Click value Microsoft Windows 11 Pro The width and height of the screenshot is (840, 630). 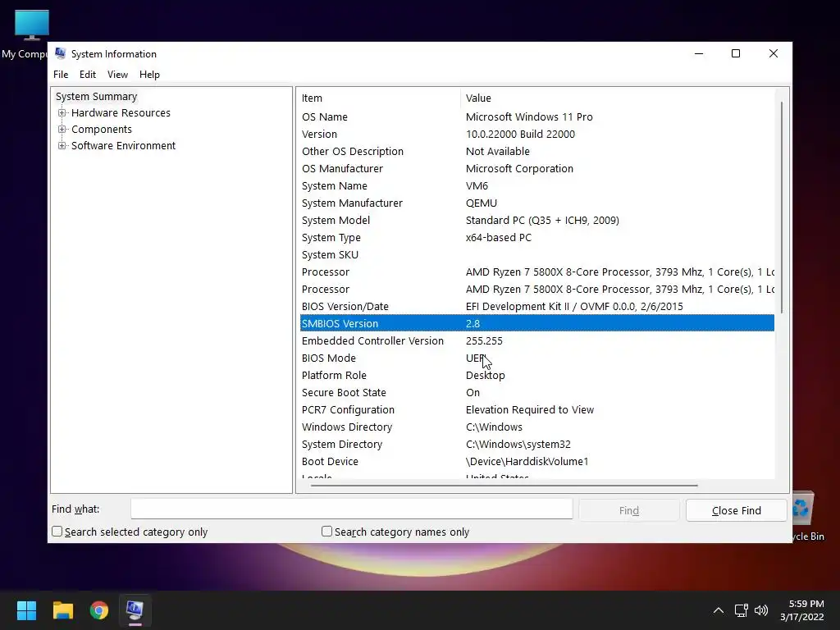pos(529,116)
